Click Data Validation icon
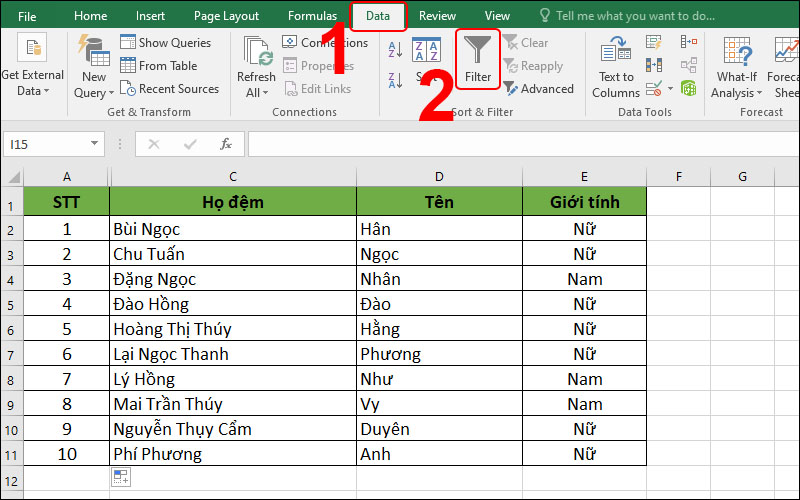800x500 pixels. [654, 89]
